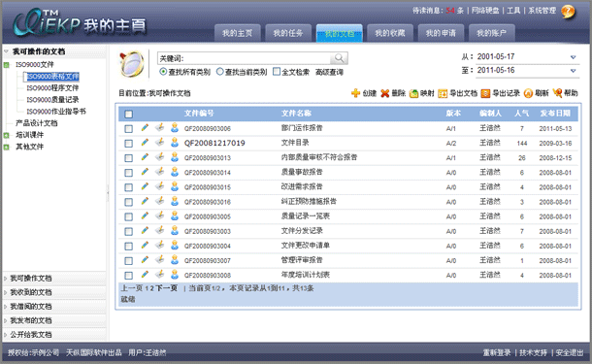Check the box for row QF20080903006
Screen dimensions: 592x364
click(129, 129)
